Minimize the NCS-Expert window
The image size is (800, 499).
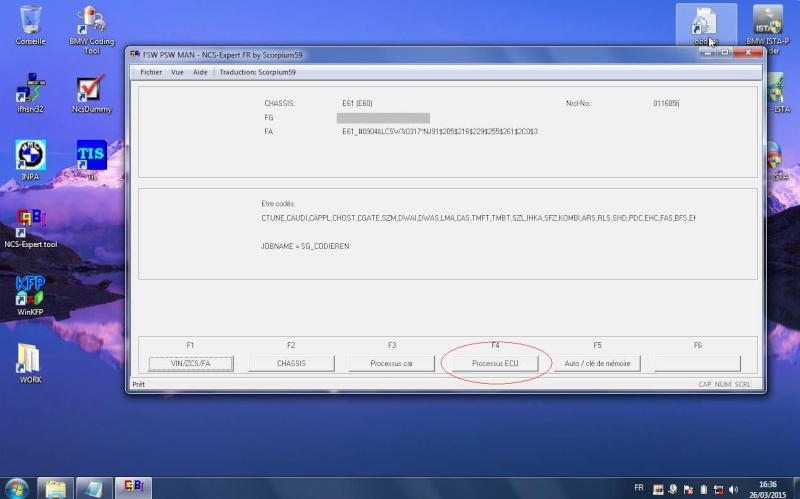(x=708, y=53)
